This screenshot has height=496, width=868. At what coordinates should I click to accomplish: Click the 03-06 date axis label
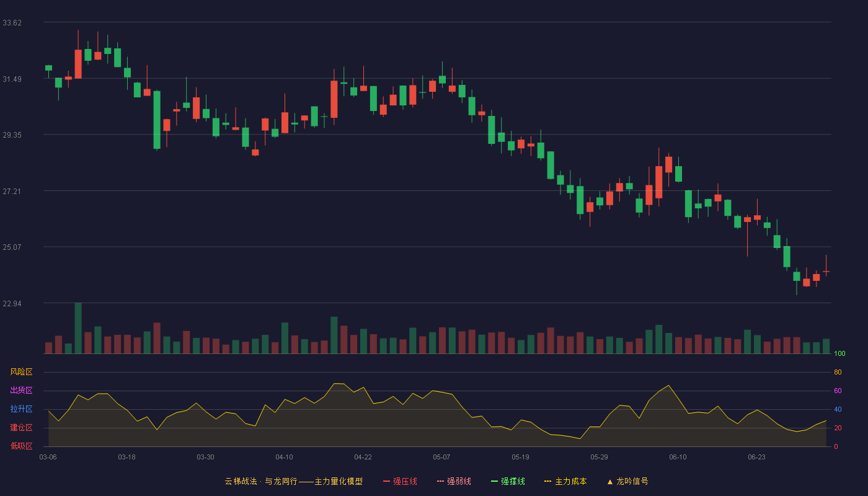(48, 457)
